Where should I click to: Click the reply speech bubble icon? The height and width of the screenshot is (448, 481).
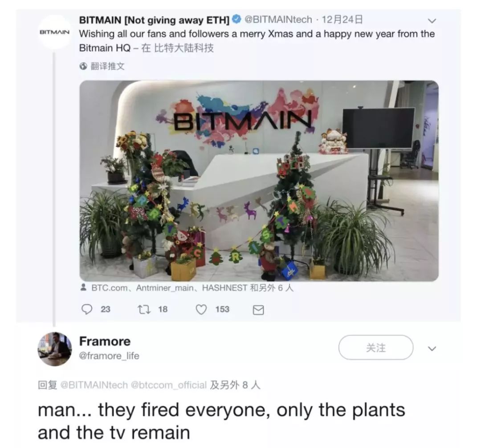[88, 309]
